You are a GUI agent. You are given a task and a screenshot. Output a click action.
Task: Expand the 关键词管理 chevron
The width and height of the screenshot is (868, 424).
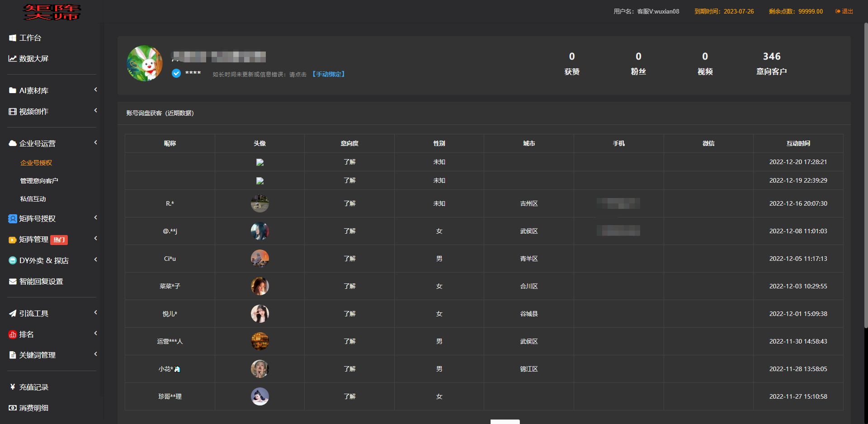tap(95, 354)
